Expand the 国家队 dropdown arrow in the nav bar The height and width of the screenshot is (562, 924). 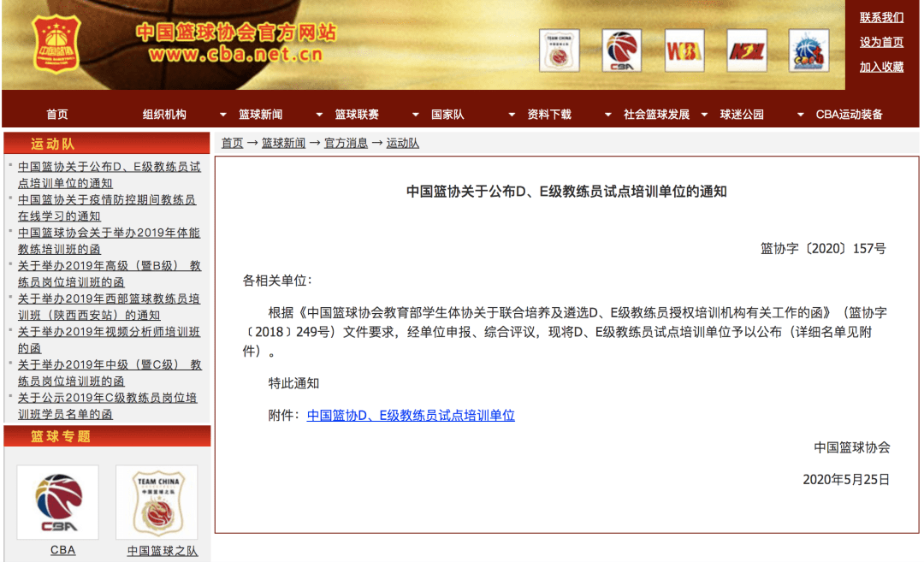[512, 115]
